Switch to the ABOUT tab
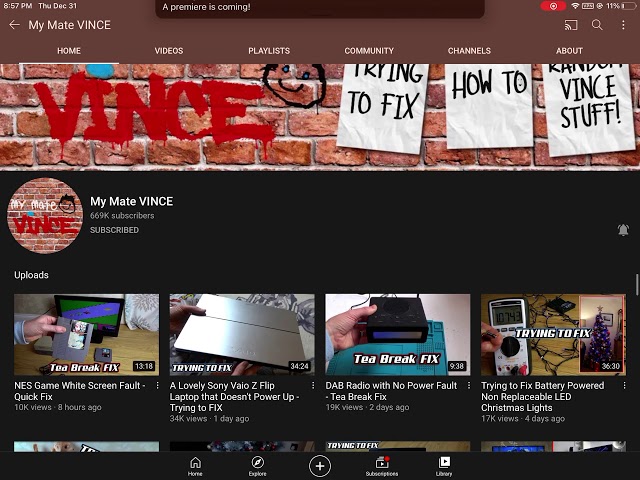This screenshot has width=640, height=480. (569, 51)
